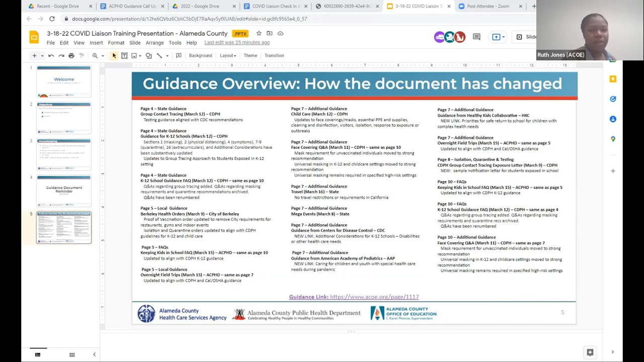Viewport: 644px width, 362px height.
Task: Star the presentation
Action: 259,34
